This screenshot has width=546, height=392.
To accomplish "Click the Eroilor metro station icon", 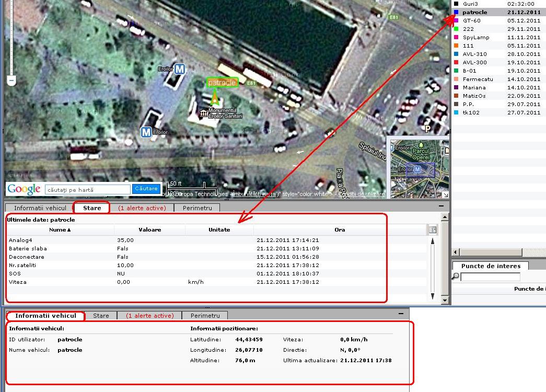I will pyautogui.click(x=180, y=69).
